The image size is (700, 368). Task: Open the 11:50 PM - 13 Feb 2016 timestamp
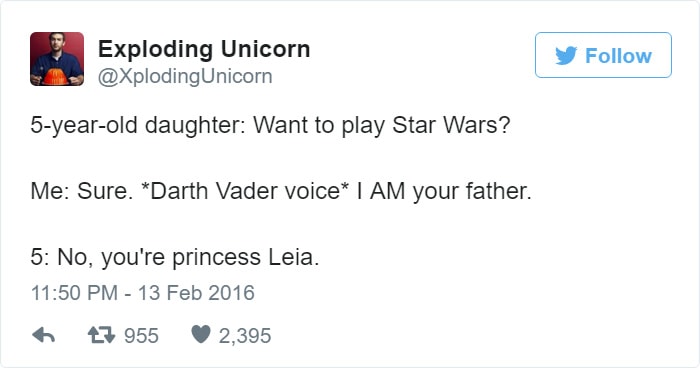pyautogui.click(x=142, y=293)
